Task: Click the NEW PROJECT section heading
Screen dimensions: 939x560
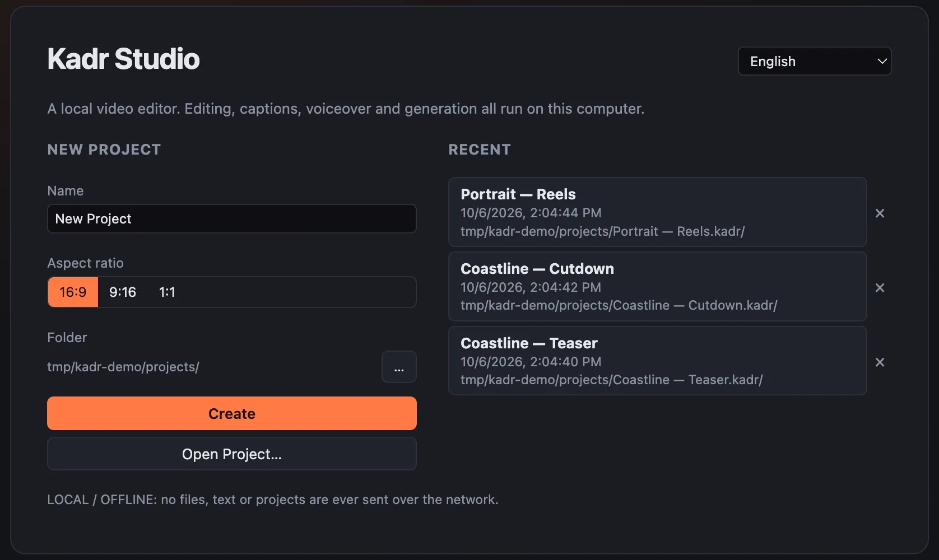Action: pyautogui.click(x=104, y=150)
